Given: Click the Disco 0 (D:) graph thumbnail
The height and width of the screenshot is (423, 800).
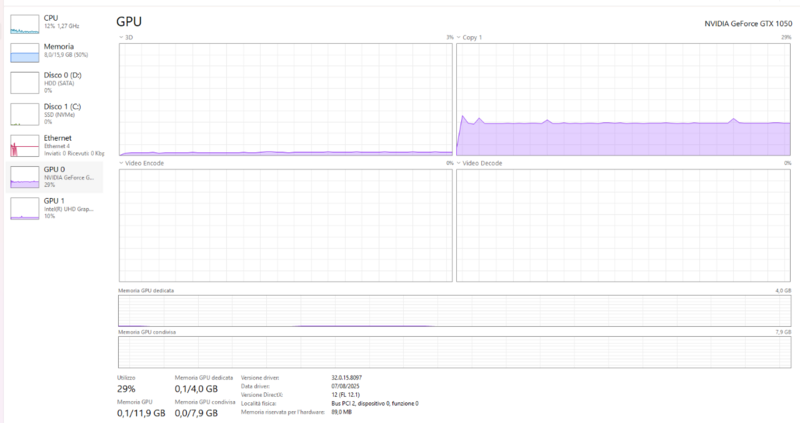Looking at the screenshot, I should point(24,84).
